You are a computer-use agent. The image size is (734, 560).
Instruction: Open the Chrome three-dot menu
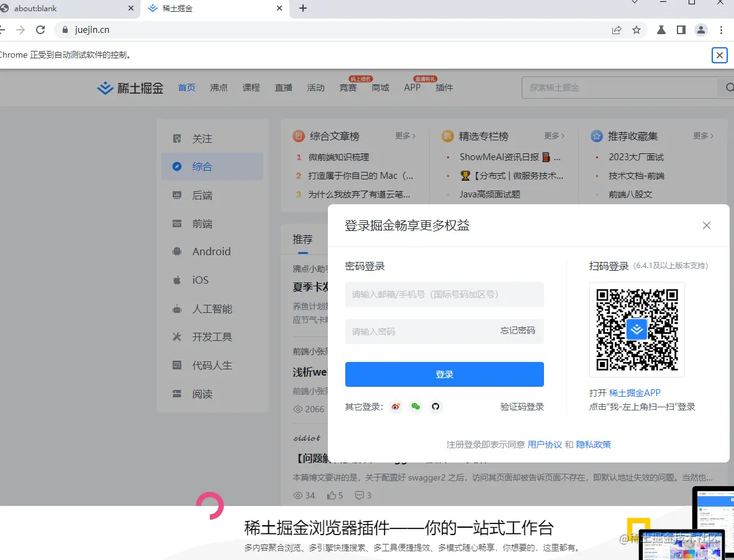(x=721, y=30)
